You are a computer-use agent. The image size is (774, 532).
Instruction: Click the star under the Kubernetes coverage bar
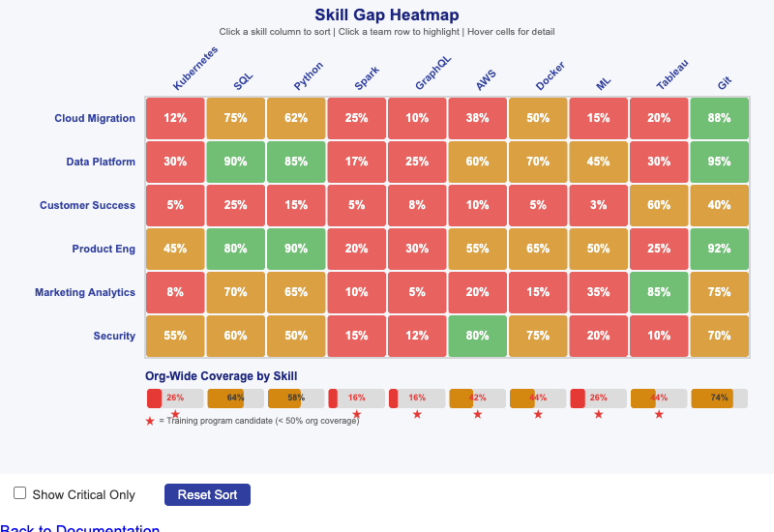(x=175, y=414)
